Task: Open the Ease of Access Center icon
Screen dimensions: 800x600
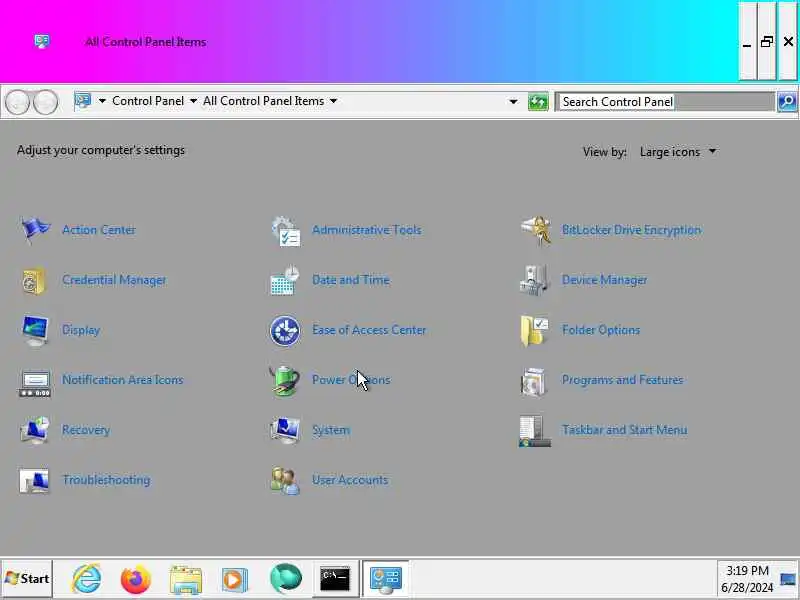Action: point(285,331)
